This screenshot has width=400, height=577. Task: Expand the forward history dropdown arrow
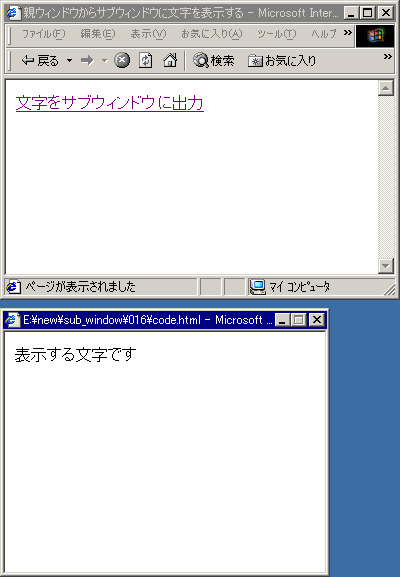coord(105,60)
